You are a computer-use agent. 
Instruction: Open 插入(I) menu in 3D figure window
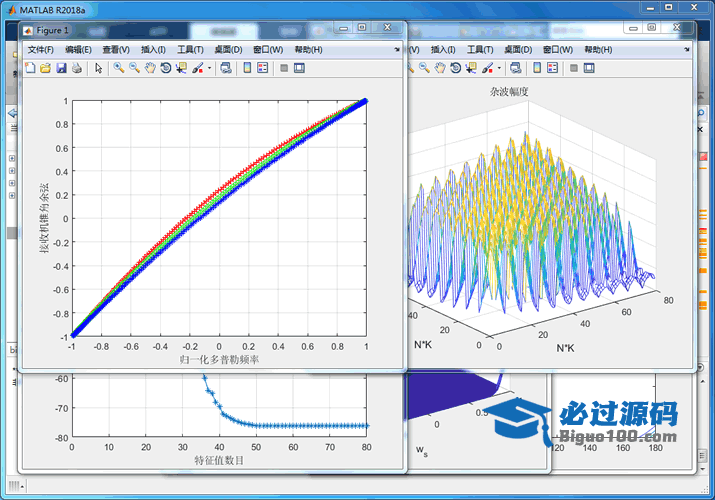443,50
